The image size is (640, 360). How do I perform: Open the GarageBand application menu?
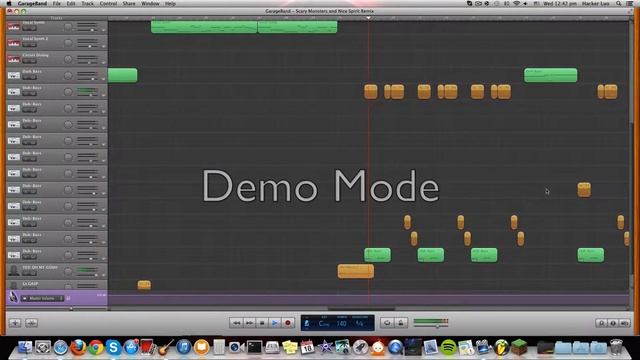tap(32, 3)
